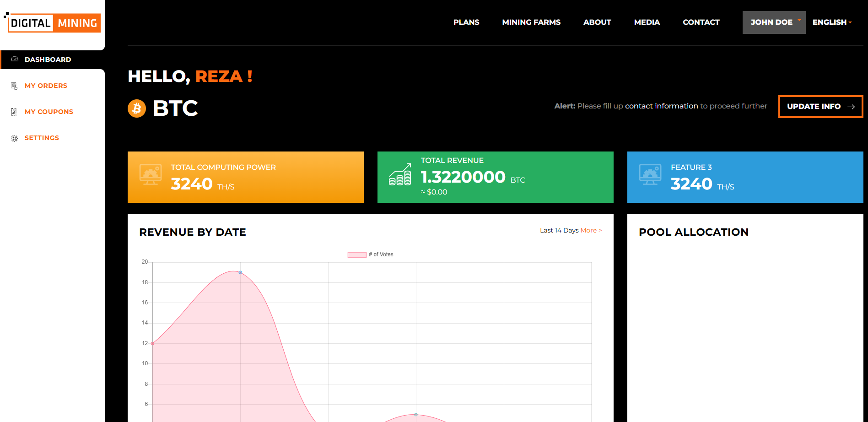Click the orange Bitcoin coin icon
868x422 pixels.
click(137, 108)
